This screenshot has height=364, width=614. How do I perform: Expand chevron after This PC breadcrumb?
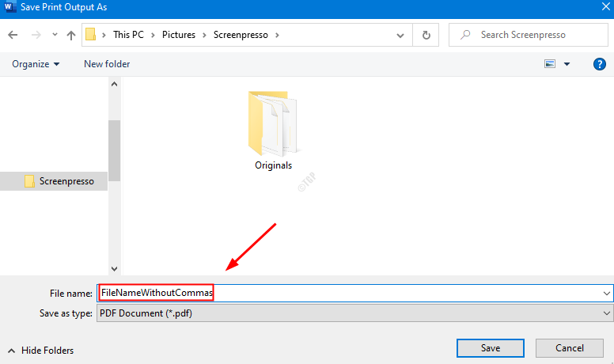tap(153, 35)
